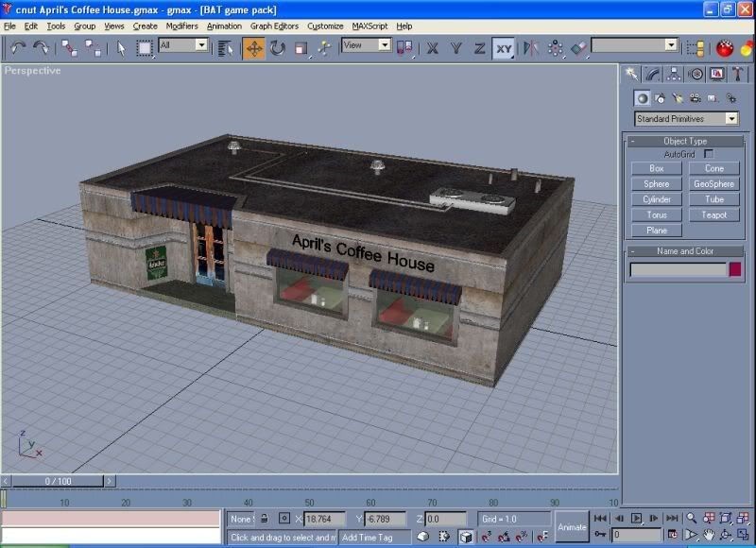
Task: Click the Pan hand viewport tool
Action: [x=708, y=535]
